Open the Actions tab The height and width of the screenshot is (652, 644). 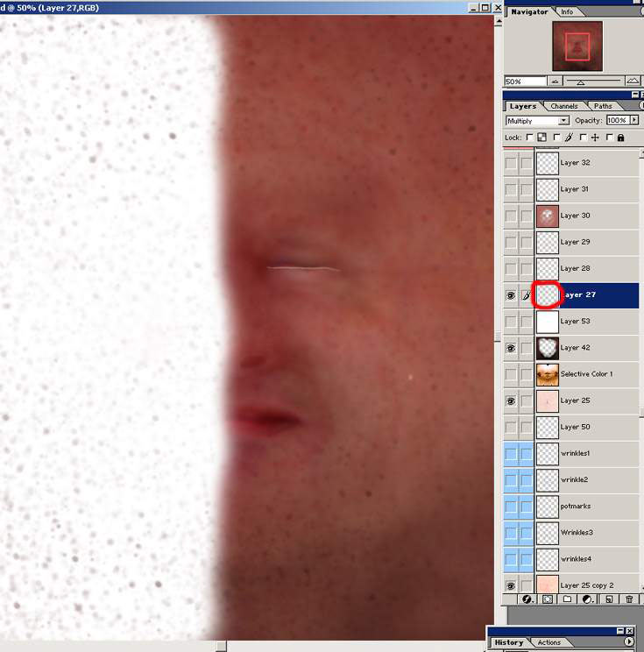pyautogui.click(x=549, y=642)
